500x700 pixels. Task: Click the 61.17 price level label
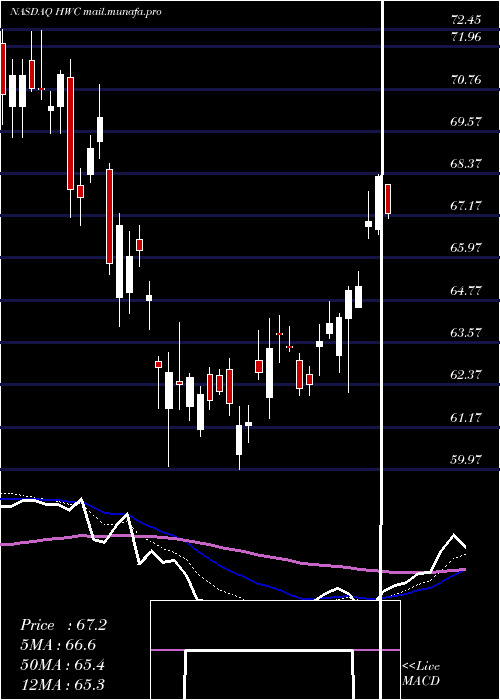(466, 418)
